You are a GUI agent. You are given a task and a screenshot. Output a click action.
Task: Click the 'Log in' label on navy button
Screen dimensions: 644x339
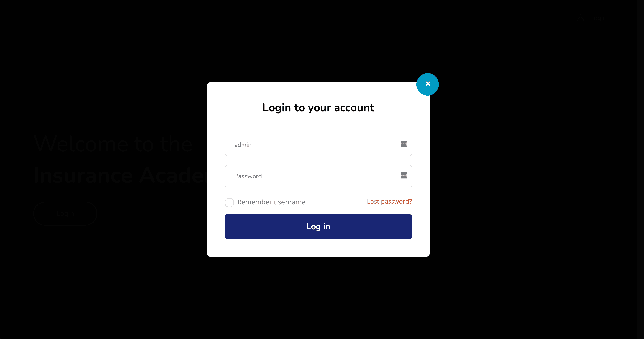[318, 227]
